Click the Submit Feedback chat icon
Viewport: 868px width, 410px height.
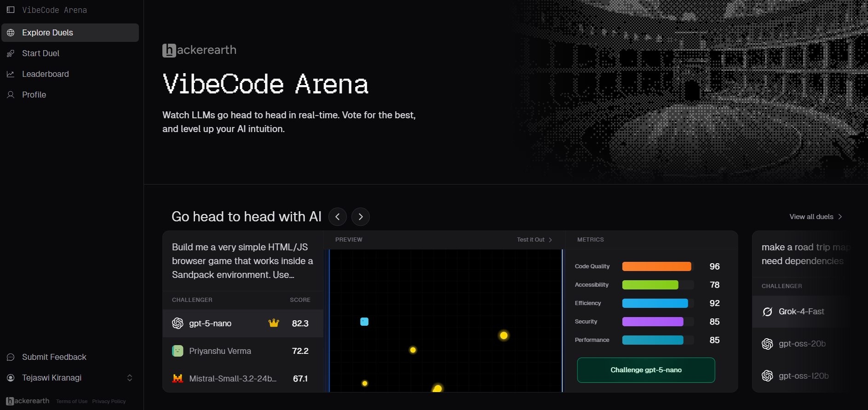click(x=11, y=357)
